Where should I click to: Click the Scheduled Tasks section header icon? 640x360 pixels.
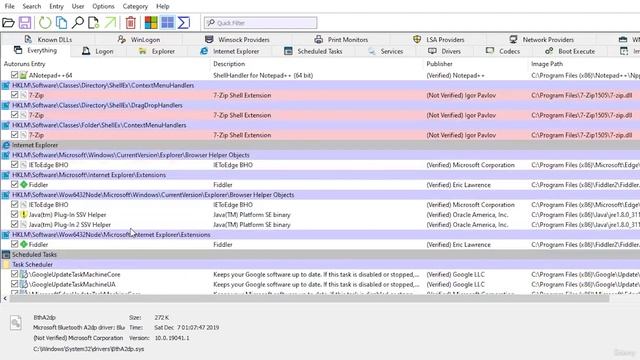click(6, 254)
